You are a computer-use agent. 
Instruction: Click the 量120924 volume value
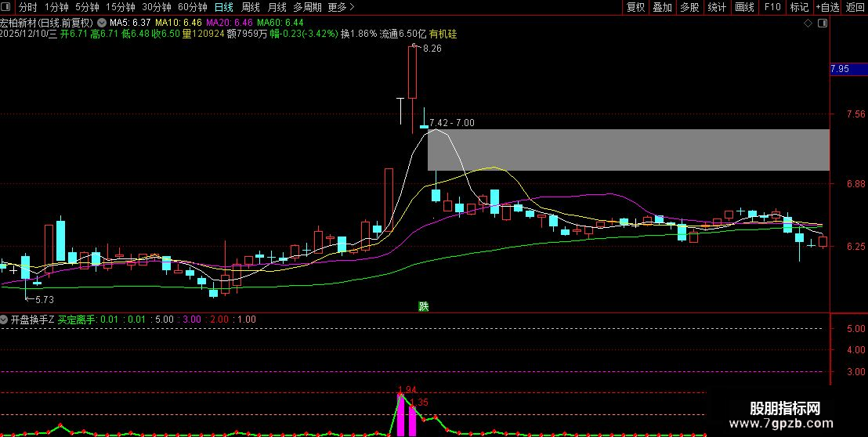(203, 34)
